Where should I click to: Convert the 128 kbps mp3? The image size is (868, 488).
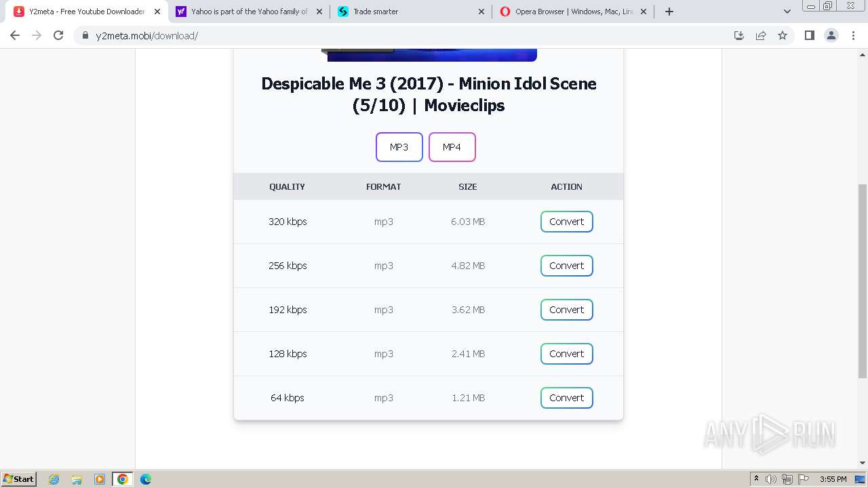click(x=567, y=354)
